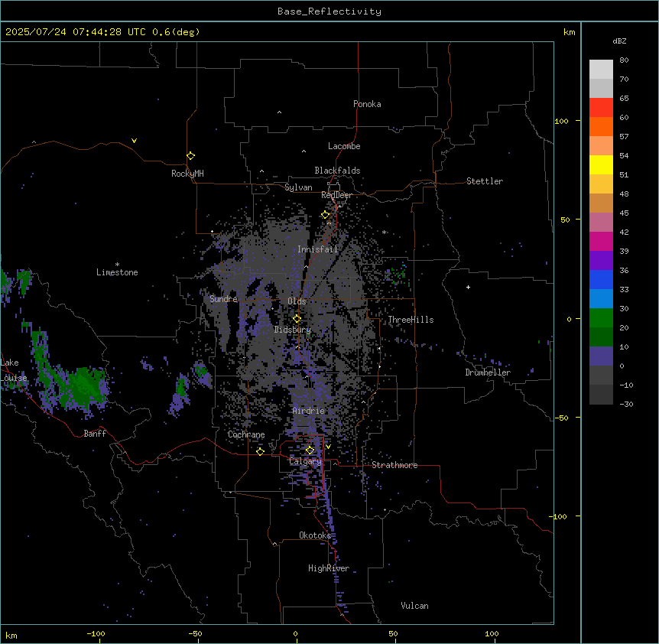Viewport: 659px width, 644px height.
Task: Select the km unit label at bottom left
Action: click(x=11, y=635)
